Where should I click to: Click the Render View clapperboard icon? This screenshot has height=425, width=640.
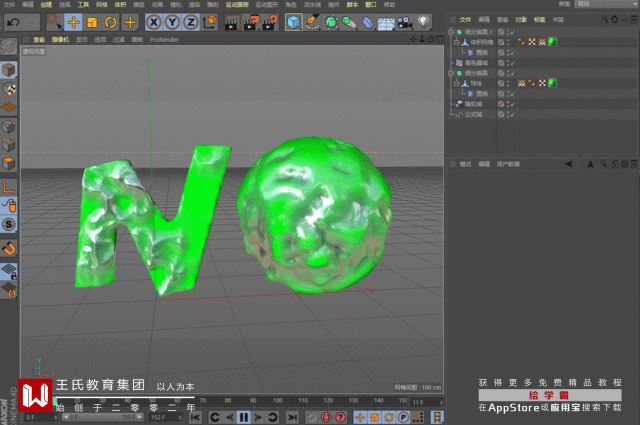pyautogui.click(x=231, y=23)
